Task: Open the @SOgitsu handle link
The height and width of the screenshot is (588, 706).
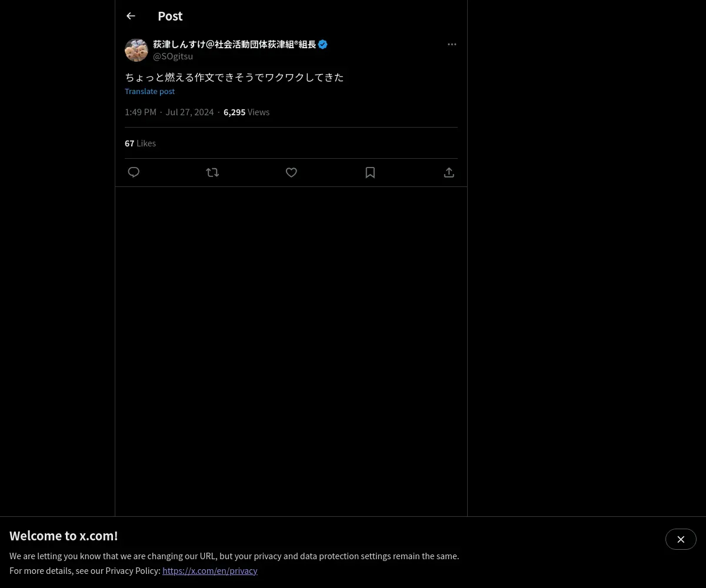Action: 173,56
